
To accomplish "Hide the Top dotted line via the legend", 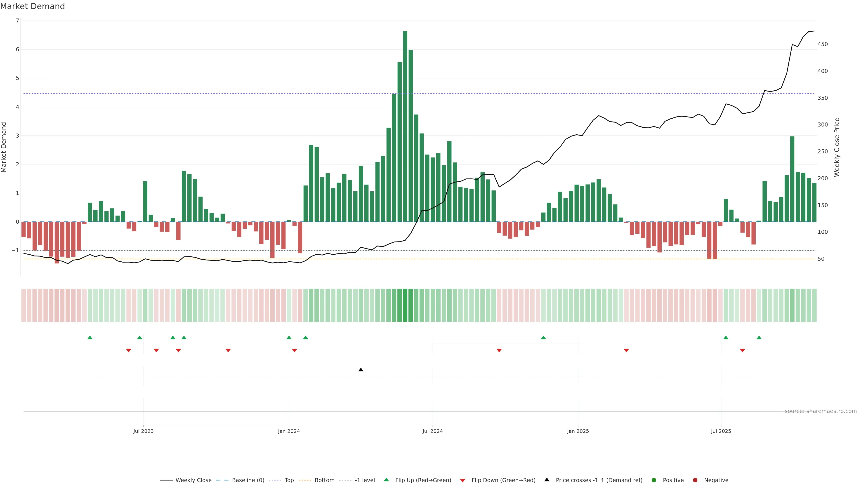I will (x=289, y=480).
